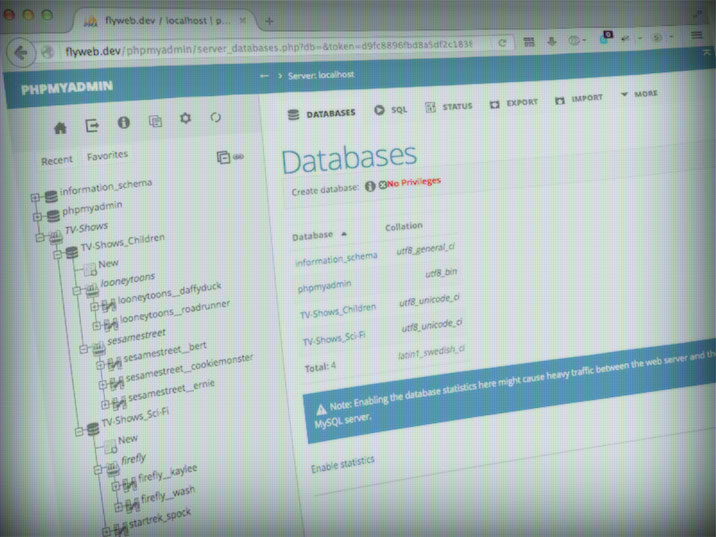716x537 pixels.
Task: Click the latin1_swedish_ci total collation
Action: tap(432, 352)
